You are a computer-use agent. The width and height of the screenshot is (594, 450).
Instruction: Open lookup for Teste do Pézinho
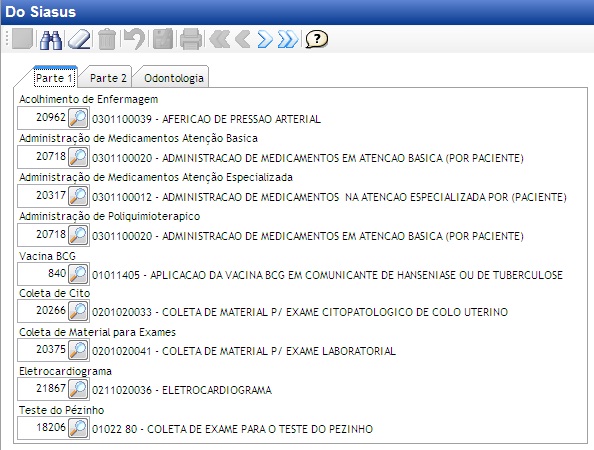pyautogui.click(x=78, y=428)
